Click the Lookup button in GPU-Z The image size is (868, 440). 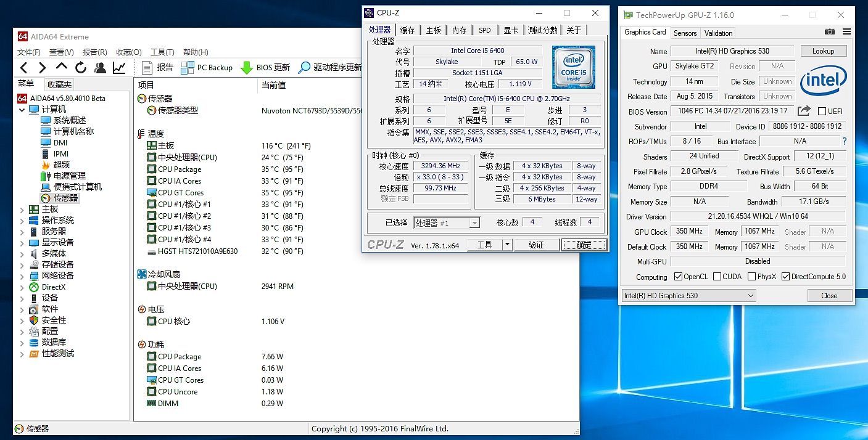tap(824, 51)
